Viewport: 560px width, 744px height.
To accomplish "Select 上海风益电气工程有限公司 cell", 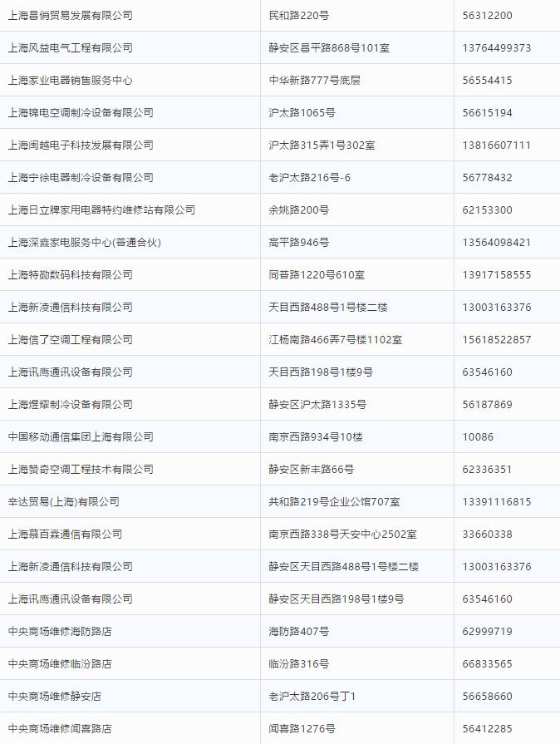I will click(x=70, y=48).
